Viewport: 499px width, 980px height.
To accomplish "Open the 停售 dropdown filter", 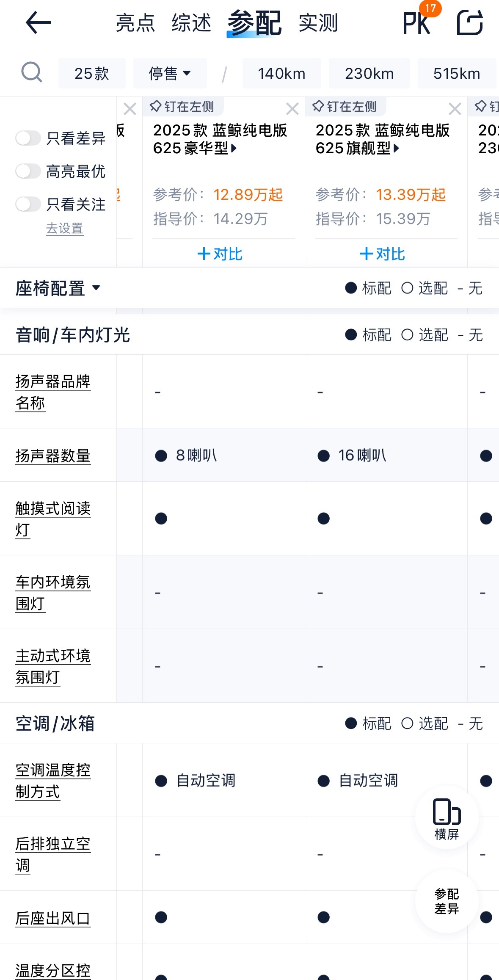I will click(170, 73).
